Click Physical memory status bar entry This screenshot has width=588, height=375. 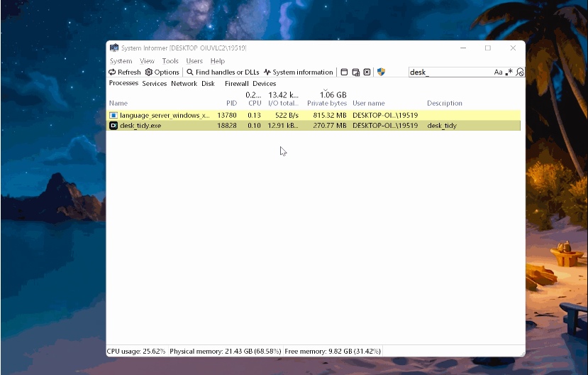click(x=225, y=352)
